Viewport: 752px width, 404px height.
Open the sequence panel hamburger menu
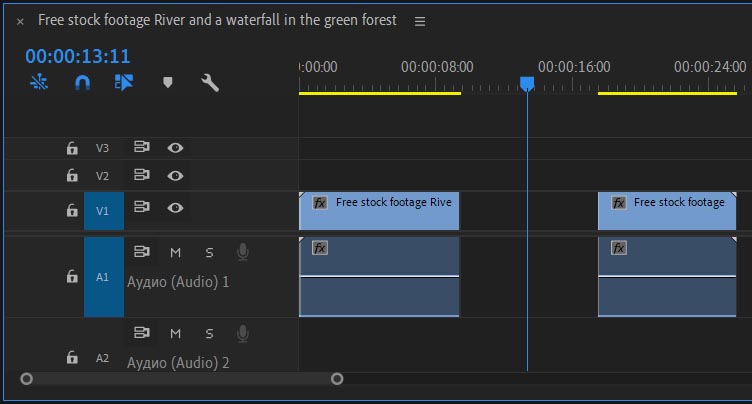tap(420, 21)
